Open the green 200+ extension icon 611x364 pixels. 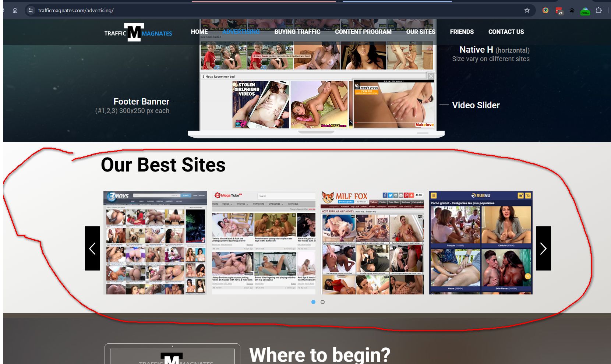tap(585, 11)
